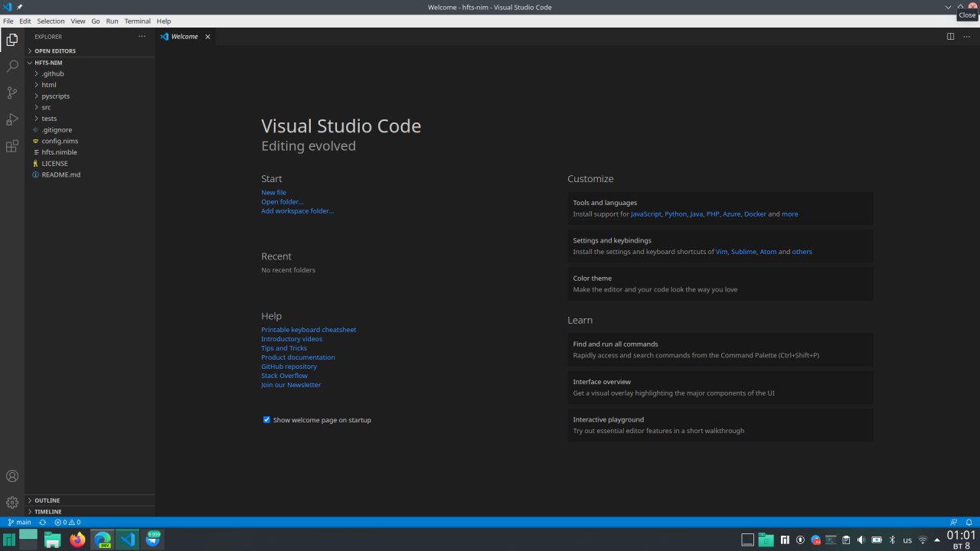This screenshot has width=980, height=551.
Task: Click the Bluetooth icon in system tray
Action: [x=892, y=540]
